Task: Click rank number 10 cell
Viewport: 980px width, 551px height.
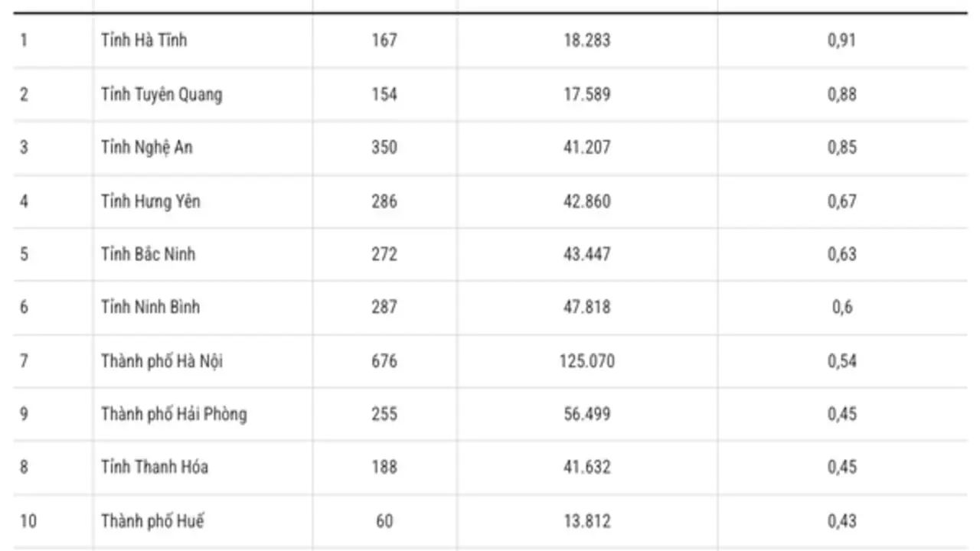Action: pos(28,521)
